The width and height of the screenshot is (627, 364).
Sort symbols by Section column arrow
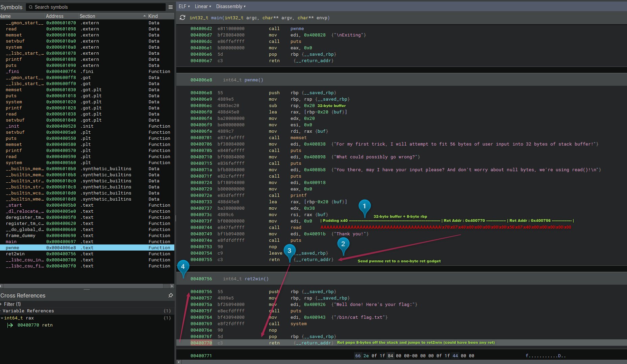(145, 16)
